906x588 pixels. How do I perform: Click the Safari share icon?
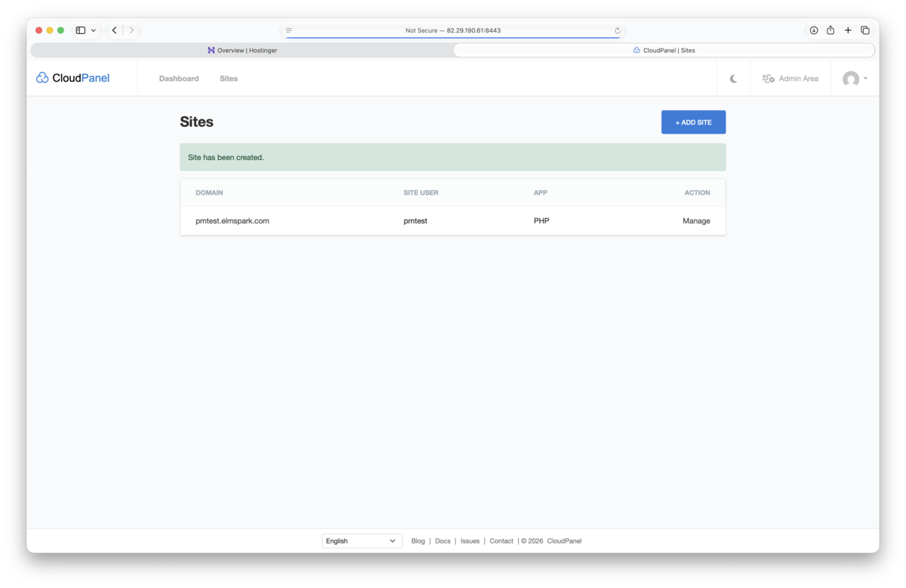830,30
